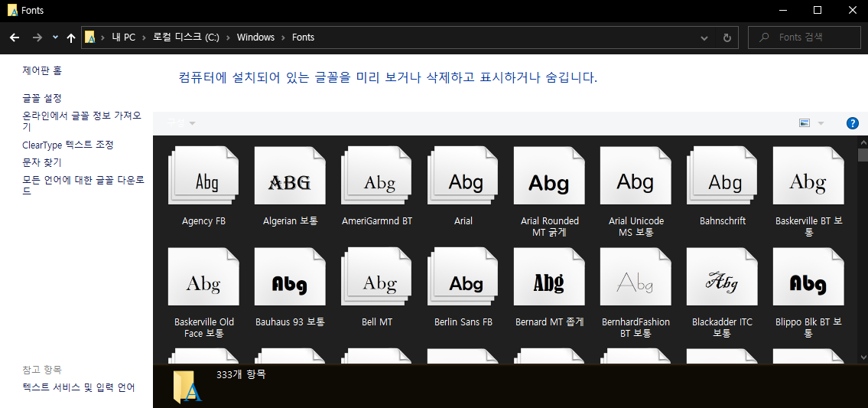Open 텍스트 서비스 및 입력 언어 link
Screen dimensions: 868x408
pyautogui.click(x=79, y=387)
